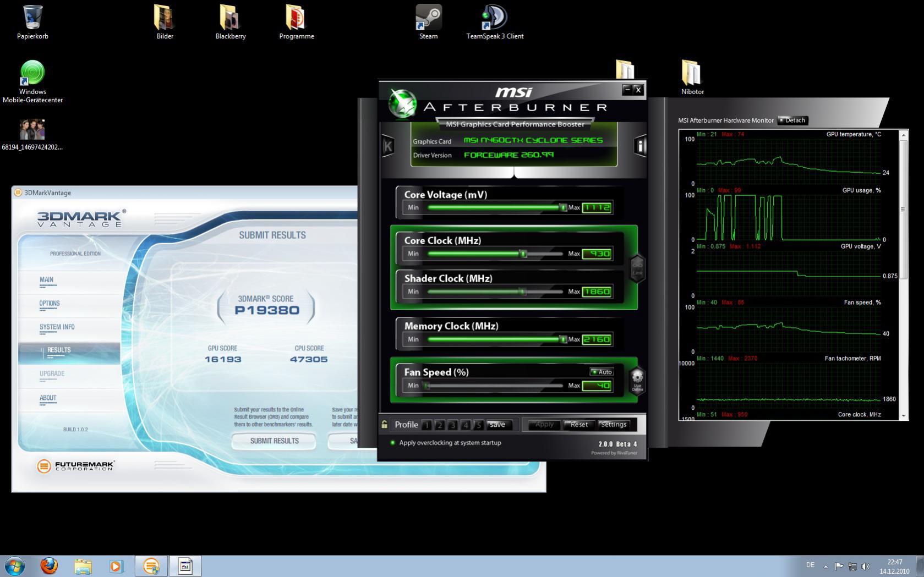
Task: Click the Kombustor K button in Afterburner
Action: pos(389,146)
